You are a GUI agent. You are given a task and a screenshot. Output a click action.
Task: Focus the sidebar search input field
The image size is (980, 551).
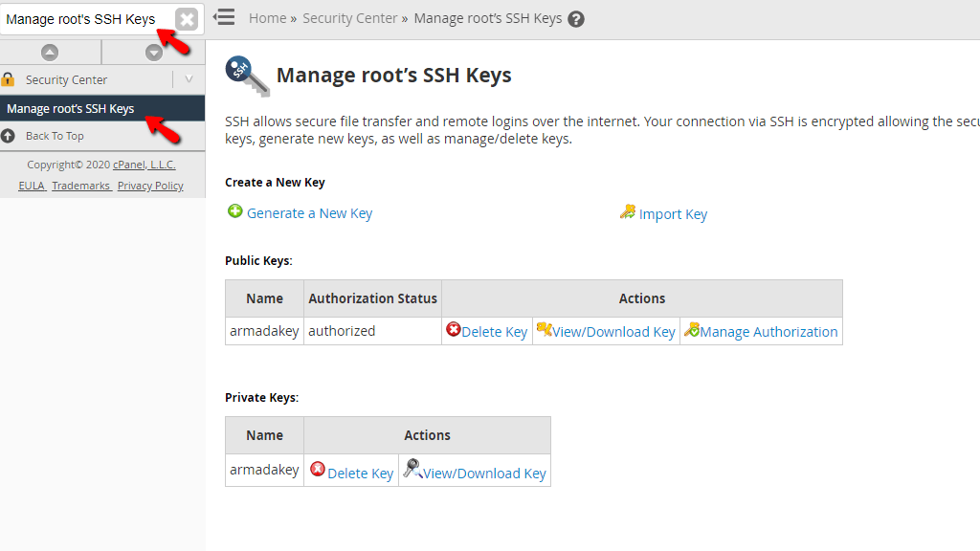(86, 19)
